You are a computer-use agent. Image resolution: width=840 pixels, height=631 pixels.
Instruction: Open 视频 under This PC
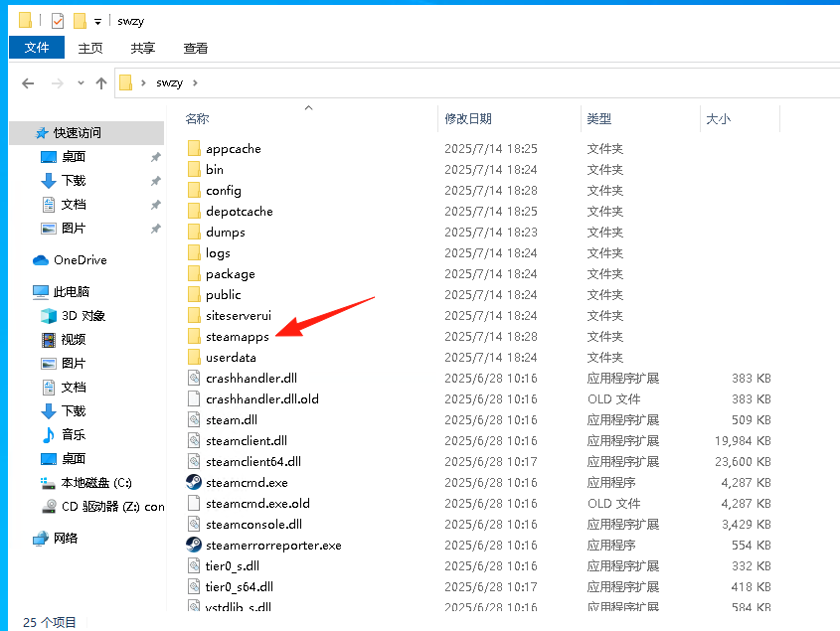(x=74, y=340)
